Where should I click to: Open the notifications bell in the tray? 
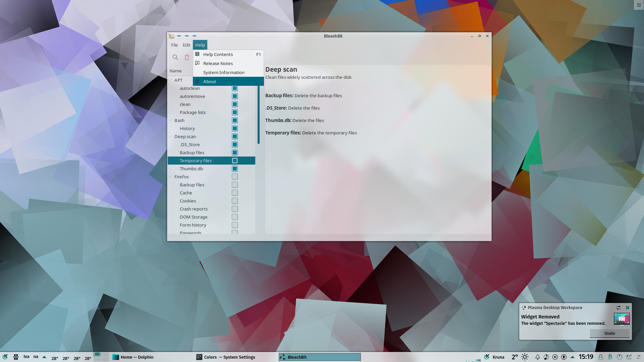click(538, 357)
